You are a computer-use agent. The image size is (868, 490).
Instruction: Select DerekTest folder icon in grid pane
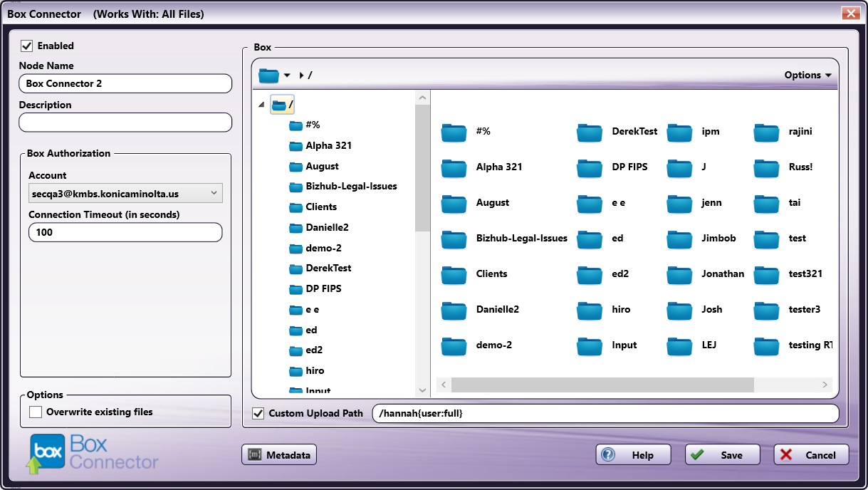point(589,132)
